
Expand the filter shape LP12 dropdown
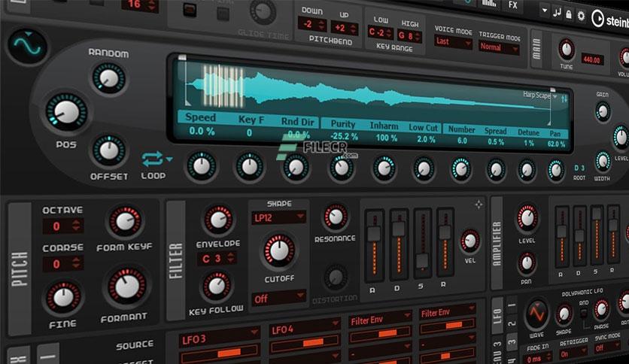279,217
